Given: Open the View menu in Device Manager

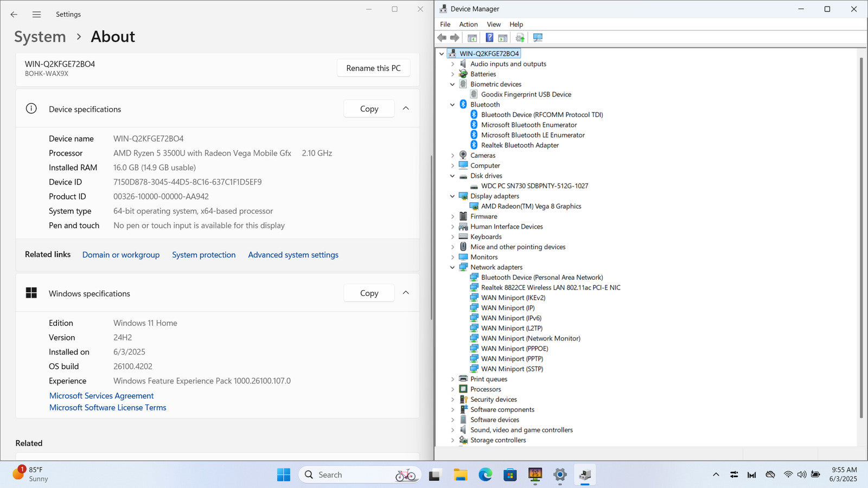Looking at the screenshot, I should 493,24.
